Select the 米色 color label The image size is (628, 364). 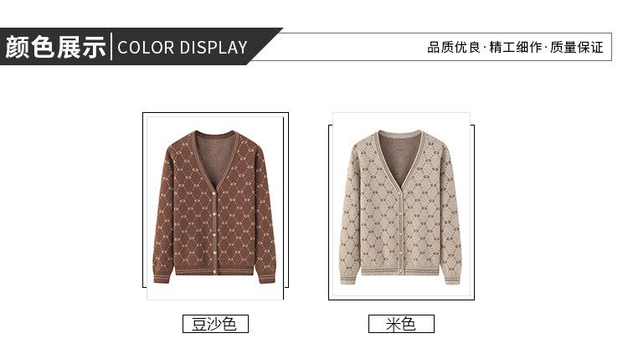[x=401, y=324]
